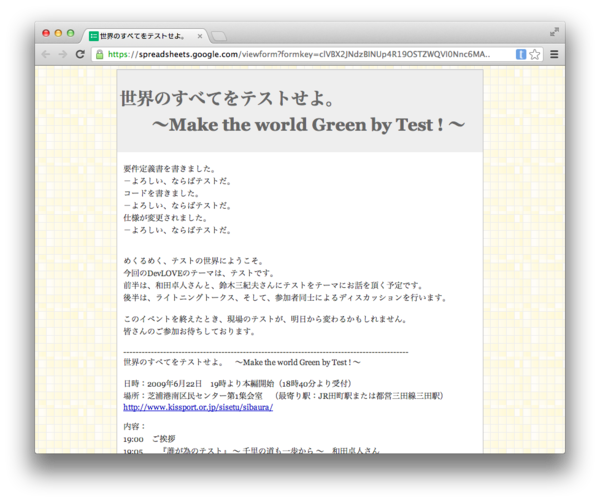600x502 pixels.
Task: Click the line めくるめく、テストの世界にようこそ。
Action: coord(194,261)
